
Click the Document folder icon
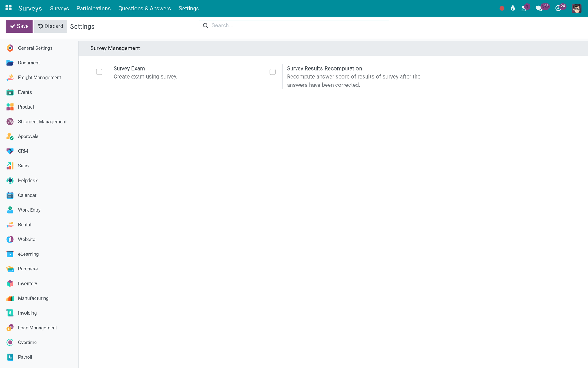coord(10,63)
